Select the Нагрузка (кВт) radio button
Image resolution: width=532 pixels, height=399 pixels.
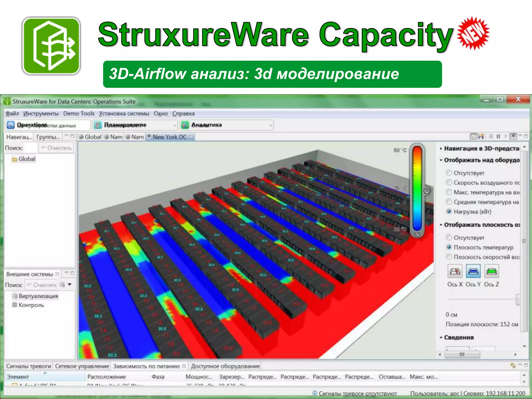(449, 211)
